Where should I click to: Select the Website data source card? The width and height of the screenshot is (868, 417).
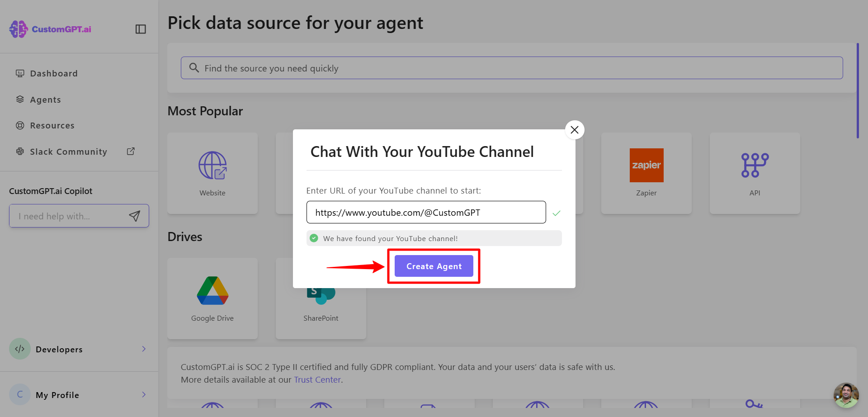pos(212,173)
